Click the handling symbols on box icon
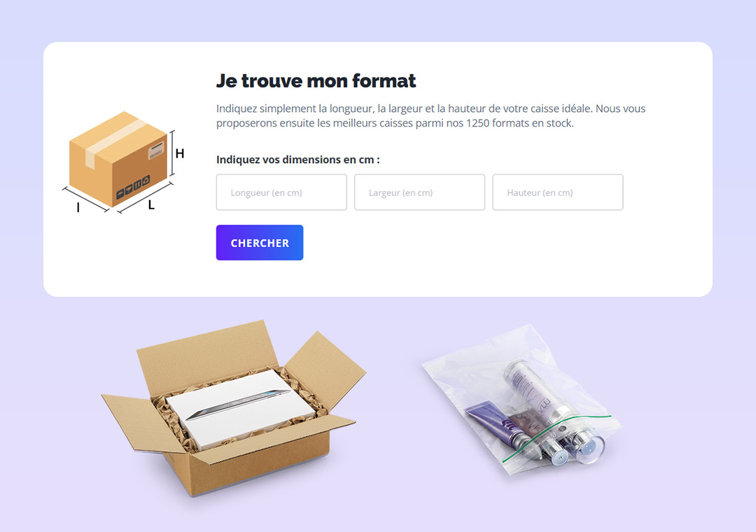Screen dimensions: 756x532 click(x=133, y=188)
